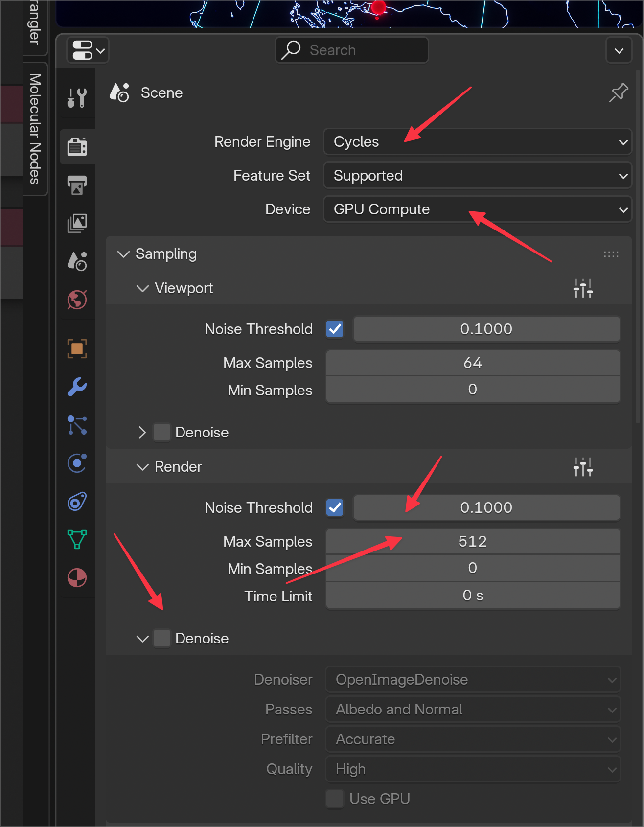Open the Render Engine dropdown

pos(478,142)
